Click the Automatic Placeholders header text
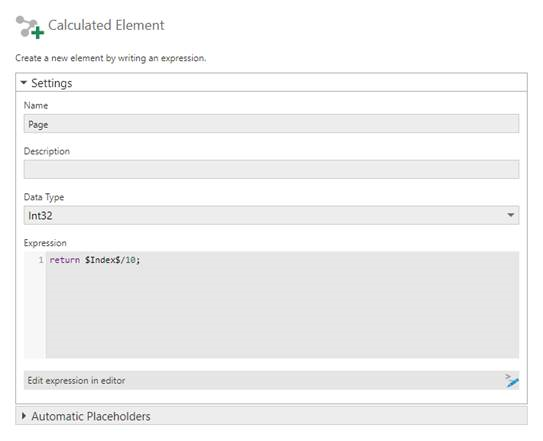 tap(91, 416)
